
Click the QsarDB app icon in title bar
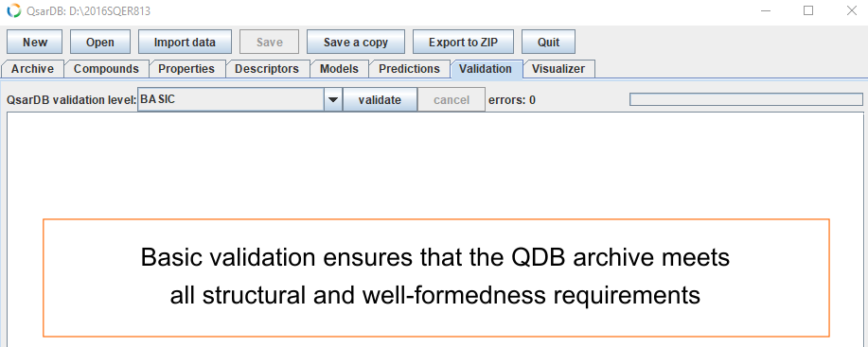12,10
